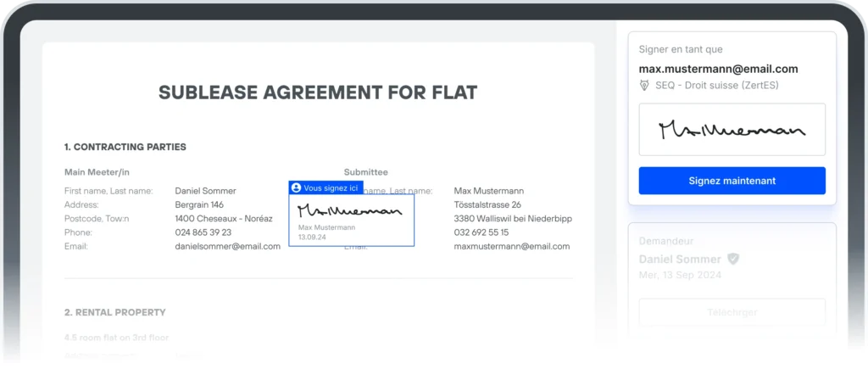Viewport: 868px width, 369px height.
Task: Click the Daniel Sommer name under Demandeur
Action: (x=680, y=259)
